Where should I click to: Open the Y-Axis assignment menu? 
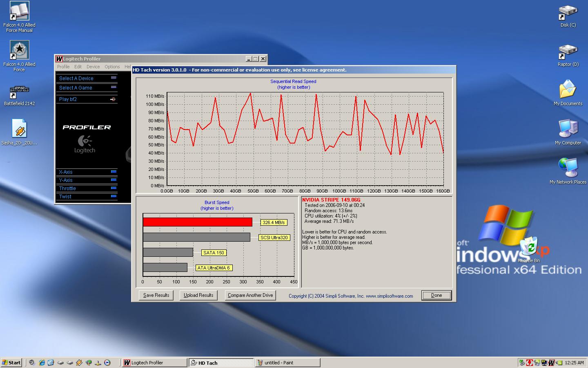[x=114, y=180]
